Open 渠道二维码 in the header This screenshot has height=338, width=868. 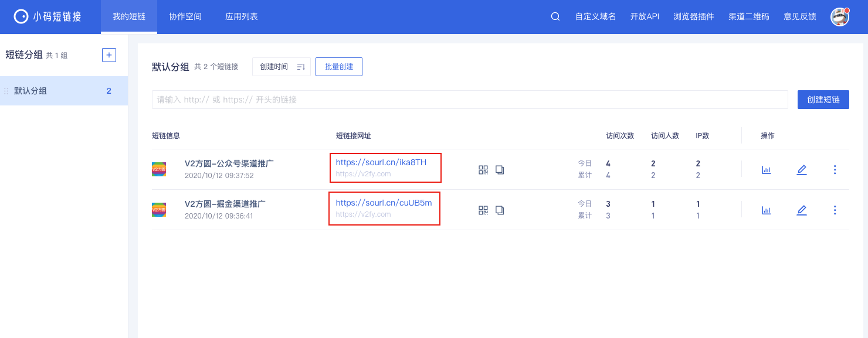(x=749, y=16)
